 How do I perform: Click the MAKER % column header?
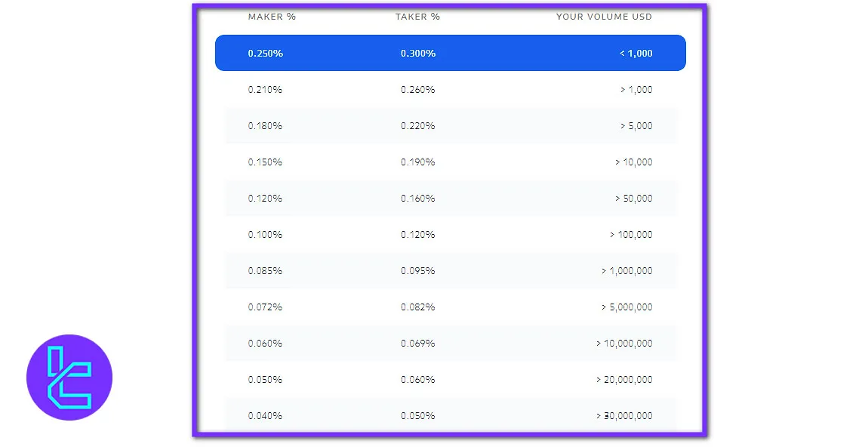tap(272, 17)
